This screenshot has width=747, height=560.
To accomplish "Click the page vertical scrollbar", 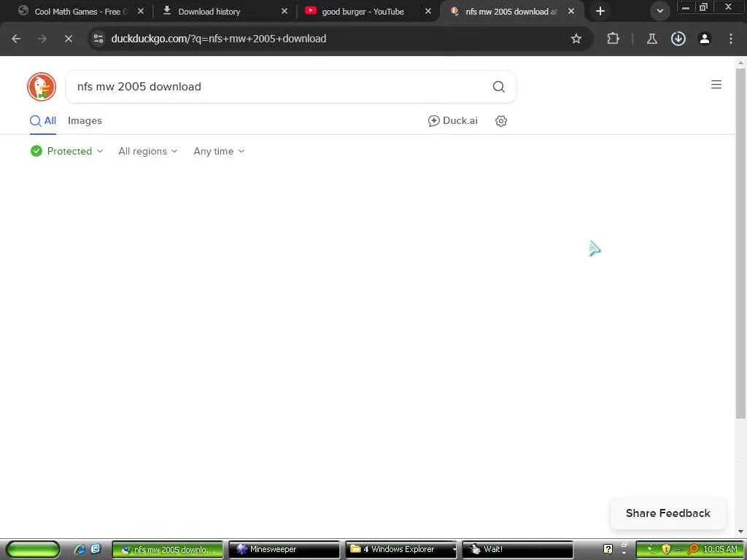I will [x=740, y=243].
